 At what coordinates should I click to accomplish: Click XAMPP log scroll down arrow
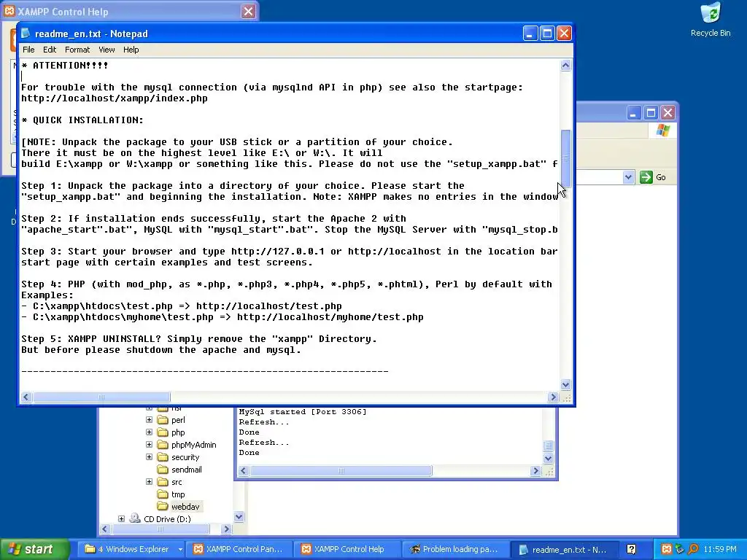(x=548, y=458)
